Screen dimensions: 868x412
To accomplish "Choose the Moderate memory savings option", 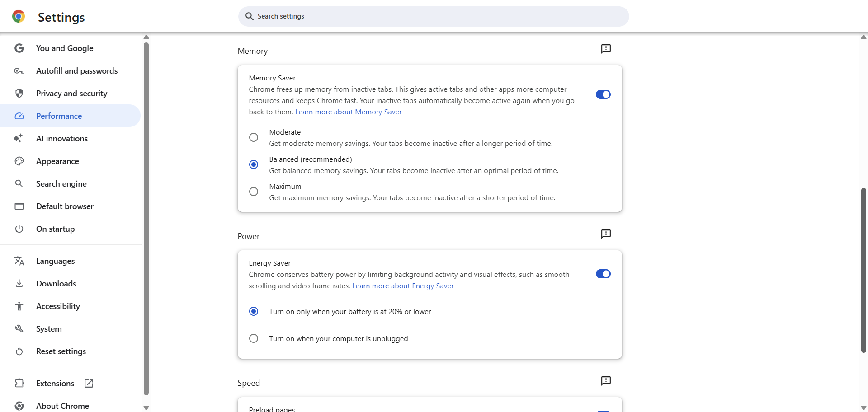I will click(254, 137).
